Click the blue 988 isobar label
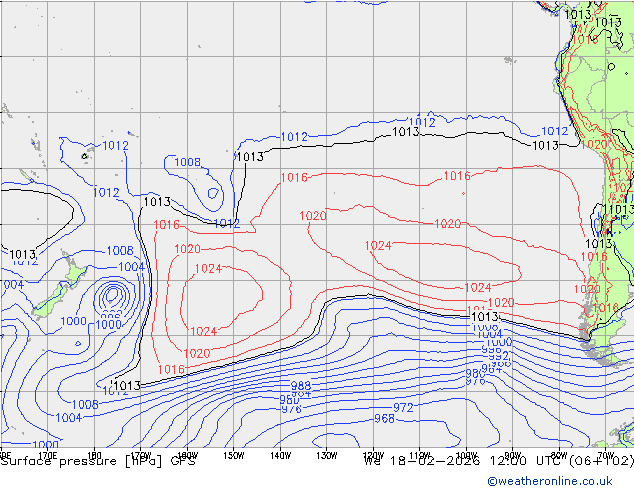 pyautogui.click(x=301, y=385)
